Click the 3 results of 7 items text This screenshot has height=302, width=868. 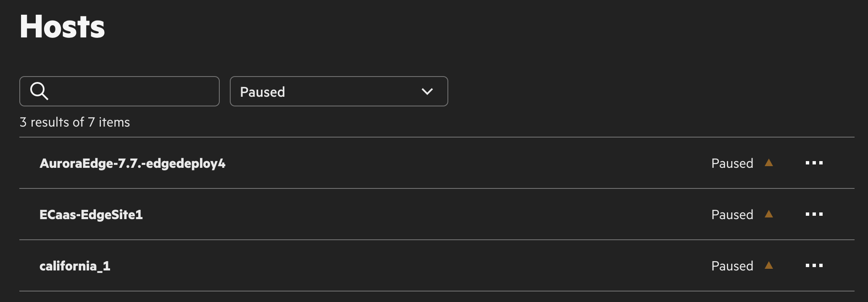[75, 122]
